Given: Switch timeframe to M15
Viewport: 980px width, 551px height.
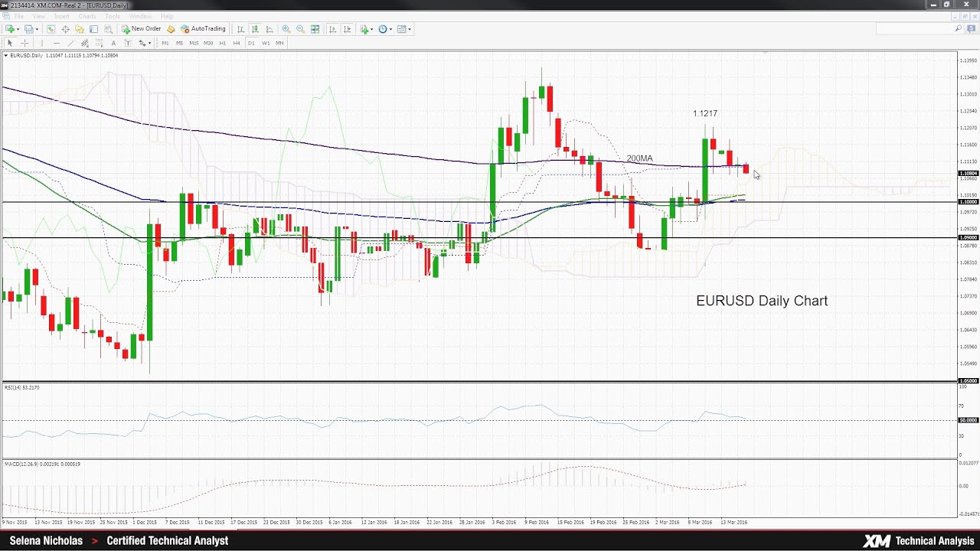Looking at the screenshot, I should 194,43.
